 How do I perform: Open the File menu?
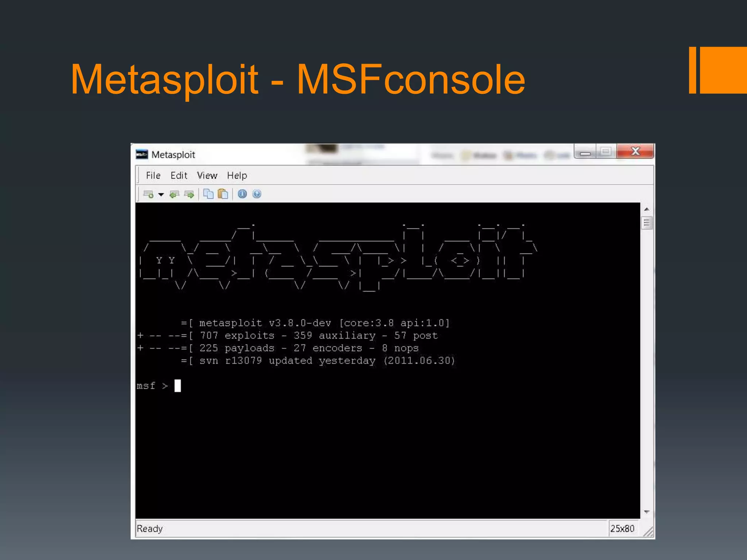[153, 176]
